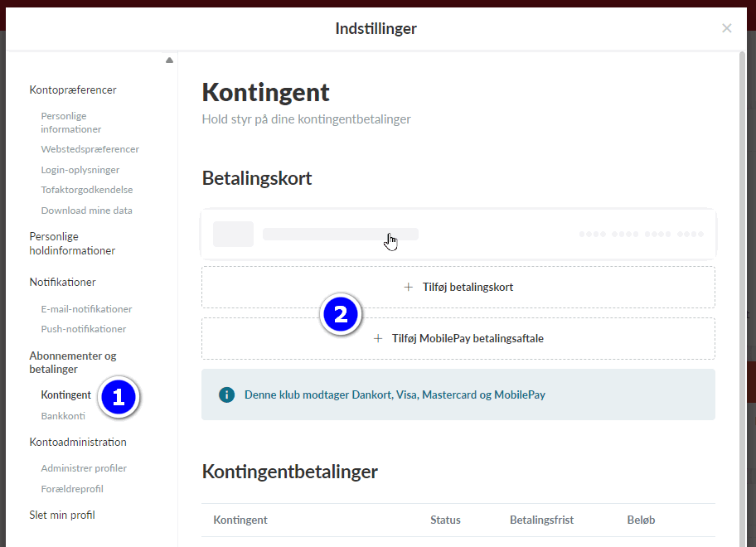756x547 pixels.
Task: Click Tilføj betalingskort button
Action: pyautogui.click(x=458, y=288)
